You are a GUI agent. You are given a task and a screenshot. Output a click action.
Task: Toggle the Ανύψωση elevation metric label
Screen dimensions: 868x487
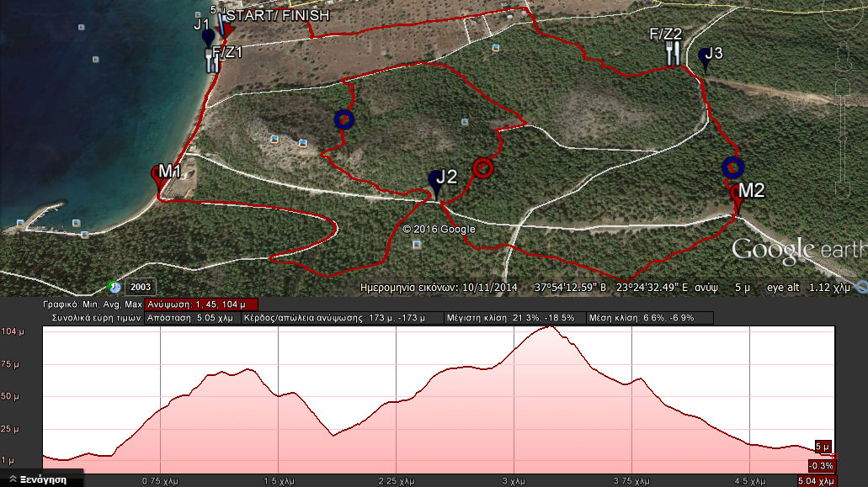[x=201, y=304]
